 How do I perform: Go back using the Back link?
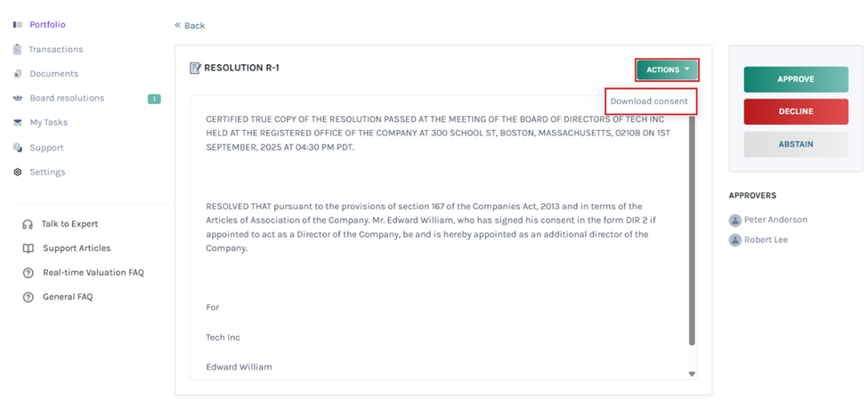pos(190,26)
